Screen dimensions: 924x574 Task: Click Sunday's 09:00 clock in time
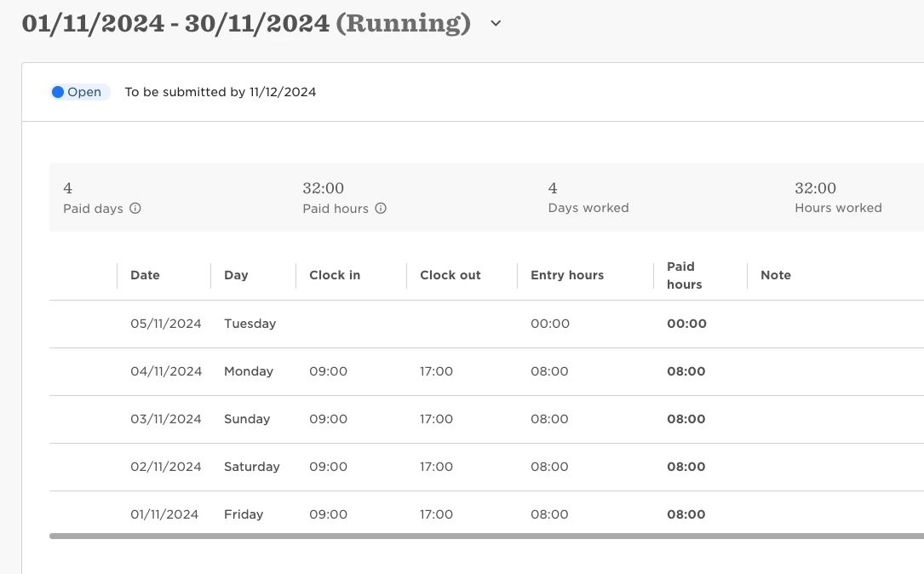point(328,419)
